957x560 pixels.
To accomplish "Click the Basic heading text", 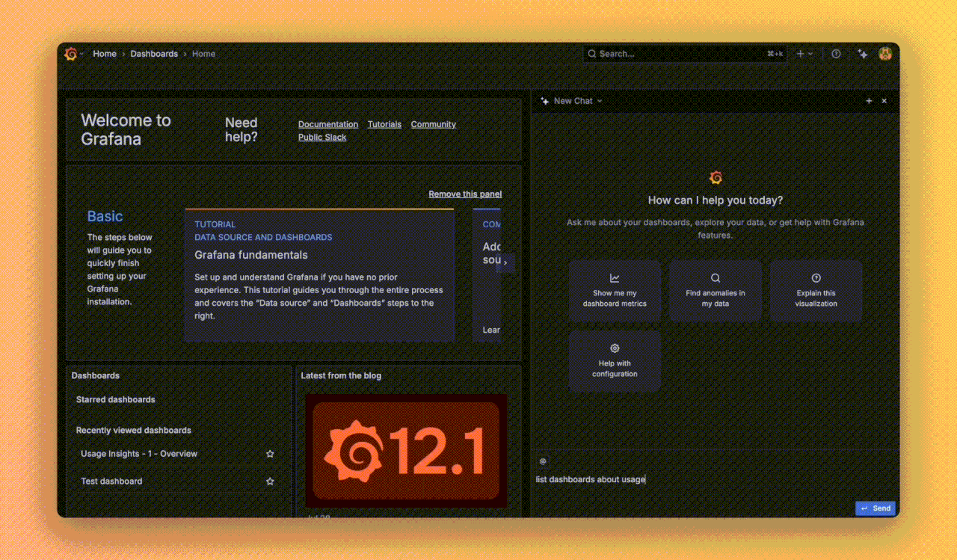I will 105,216.
